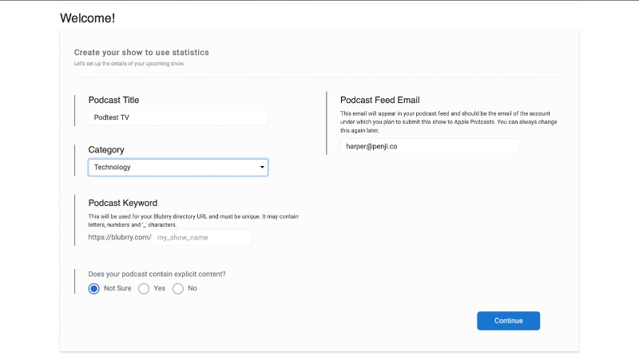This screenshot has width=639, height=364.
Task: Click the Podcast Feed Email label
Action: click(380, 100)
